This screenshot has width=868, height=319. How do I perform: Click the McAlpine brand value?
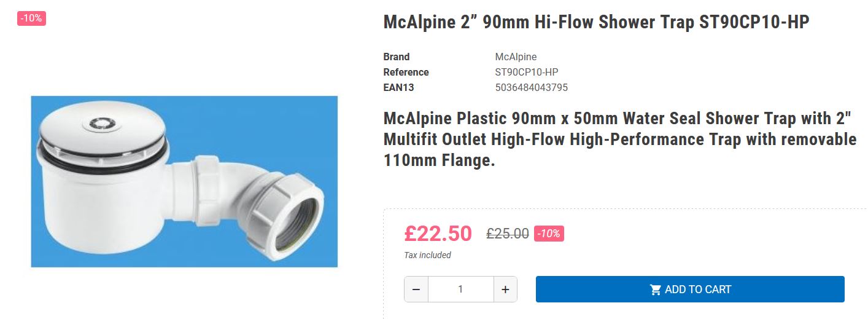[516, 57]
